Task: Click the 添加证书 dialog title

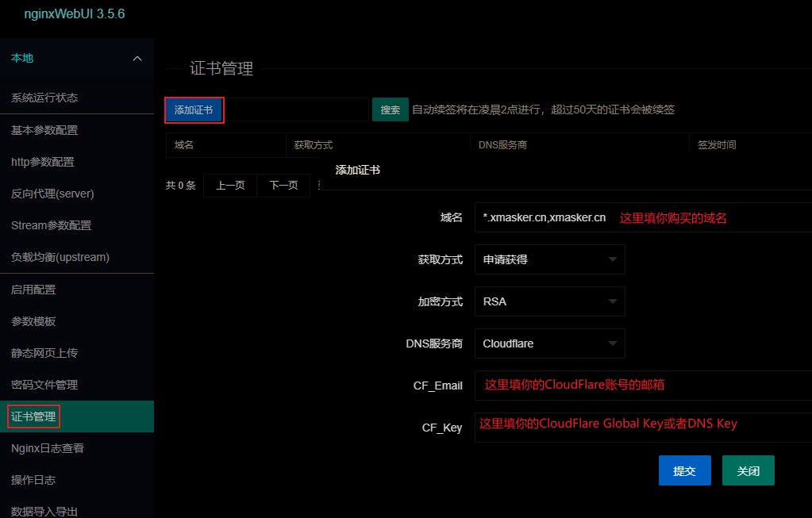Action: pyautogui.click(x=358, y=170)
